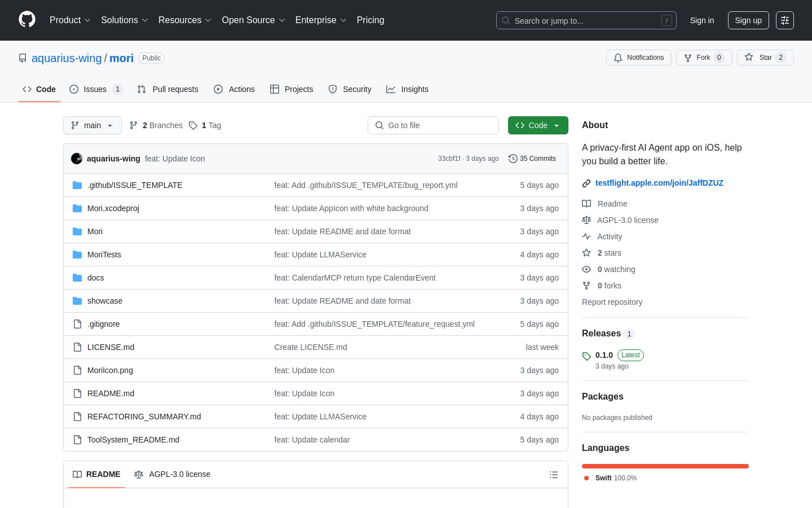Click the search magnifier icon in header
The height and width of the screenshot is (508, 812).
(x=506, y=20)
